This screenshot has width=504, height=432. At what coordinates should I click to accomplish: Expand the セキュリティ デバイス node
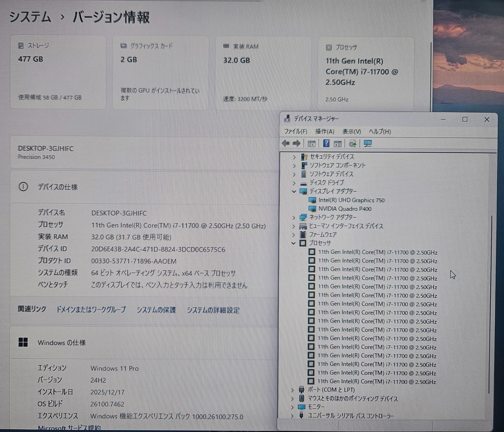[x=294, y=157]
